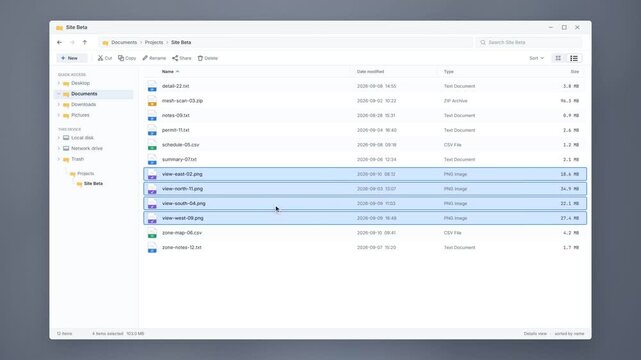This screenshot has width=641, height=360.
Task: Select the file name mesh-scan-03.zip
Action: click(182, 101)
